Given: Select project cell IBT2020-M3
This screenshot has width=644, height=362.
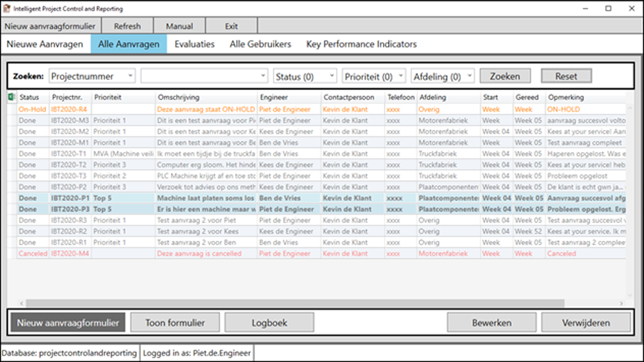Looking at the screenshot, I should 70,121.
